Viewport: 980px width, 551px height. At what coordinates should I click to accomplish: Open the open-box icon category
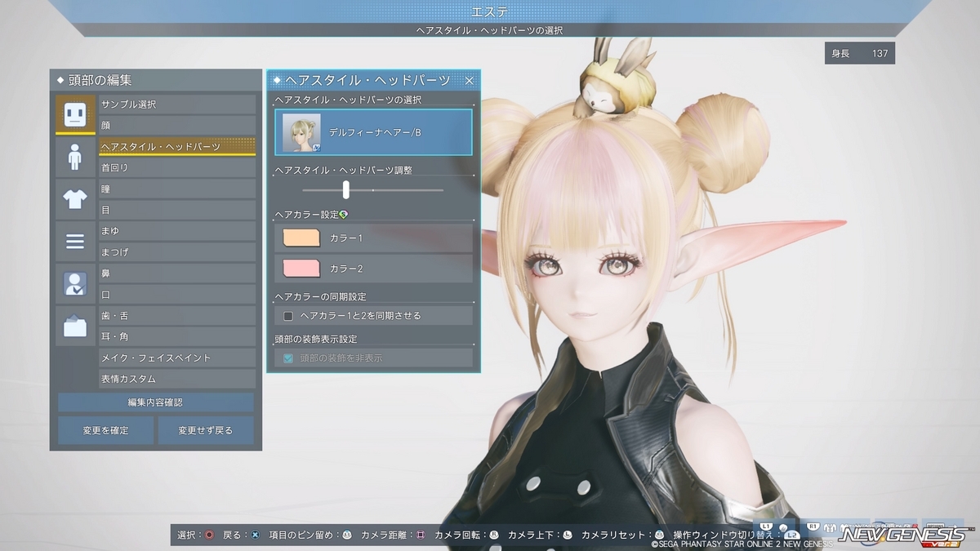coord(75,327)
